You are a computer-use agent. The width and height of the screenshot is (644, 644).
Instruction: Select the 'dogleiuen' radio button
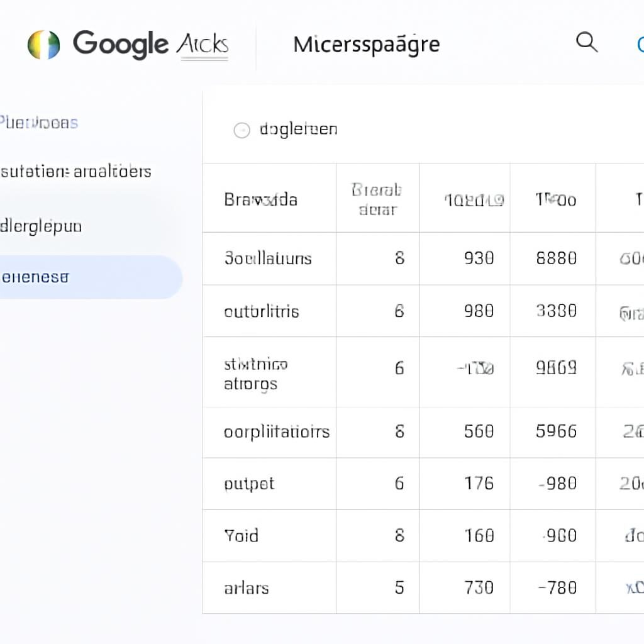242,130
